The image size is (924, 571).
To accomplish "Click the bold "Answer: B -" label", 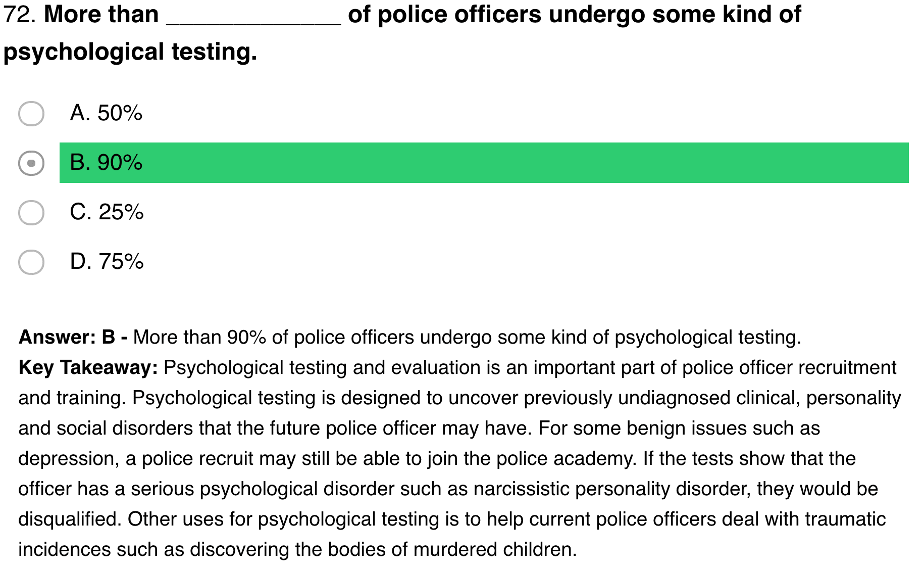I will (x=73, y=337).
